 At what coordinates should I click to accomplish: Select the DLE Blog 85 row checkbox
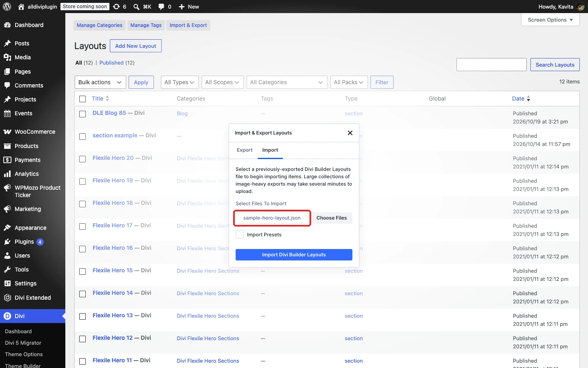point(82,114)
